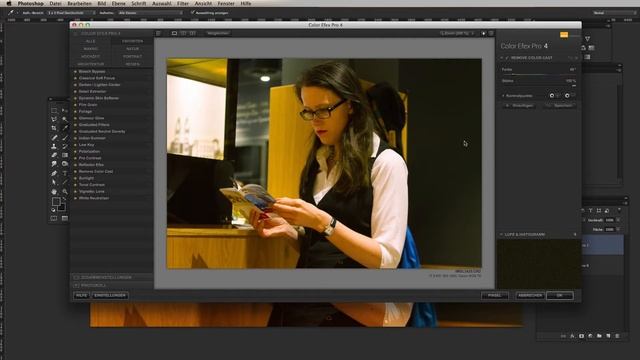Collapse the Lupe & Histogramm section
The width and height of the screenshot is (640, 360).
click(501, 234)
